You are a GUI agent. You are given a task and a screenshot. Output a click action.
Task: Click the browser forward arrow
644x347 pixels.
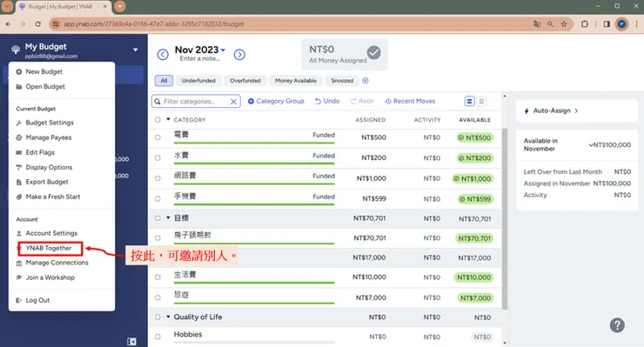point(23,23)
